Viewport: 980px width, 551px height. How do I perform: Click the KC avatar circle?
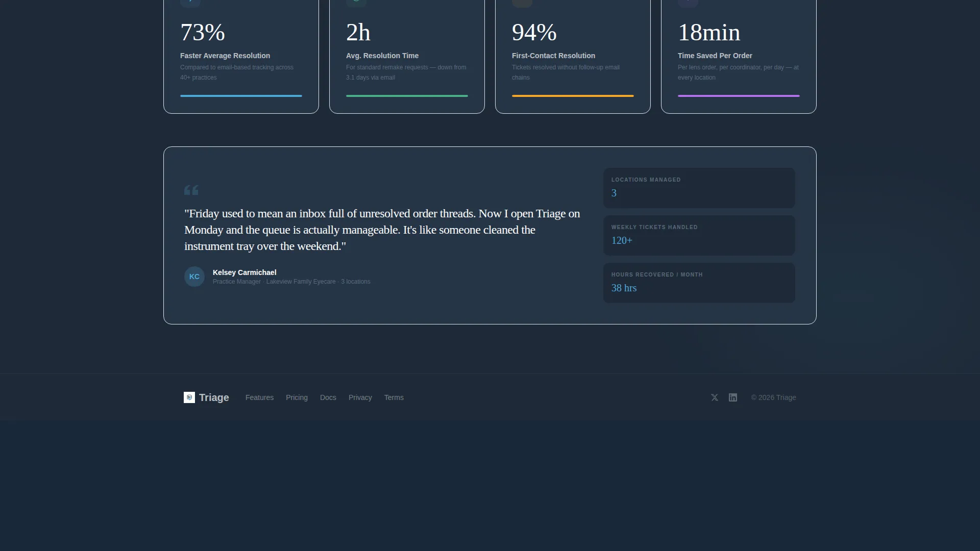coord(194,277)
